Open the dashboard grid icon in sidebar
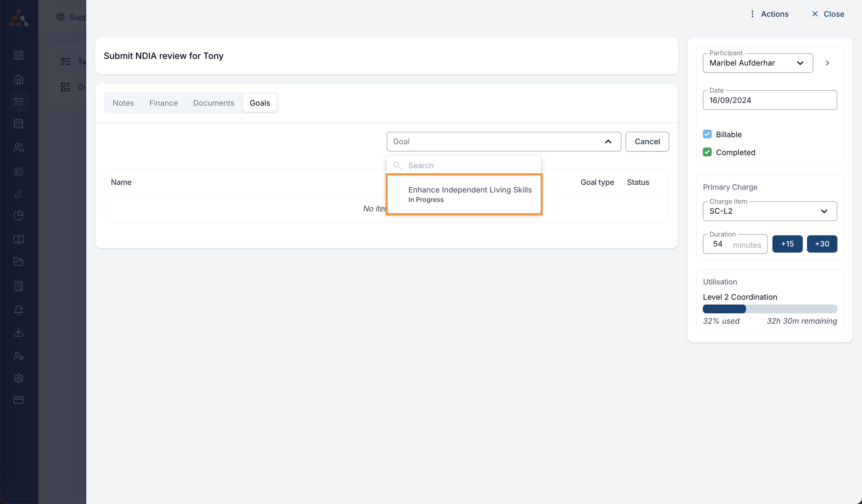 [19, 55]
